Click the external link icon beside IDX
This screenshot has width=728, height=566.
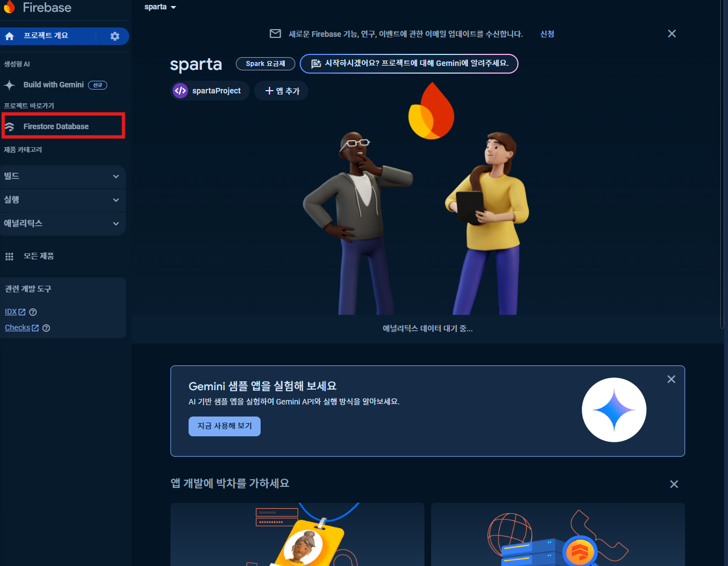point(22,312)
